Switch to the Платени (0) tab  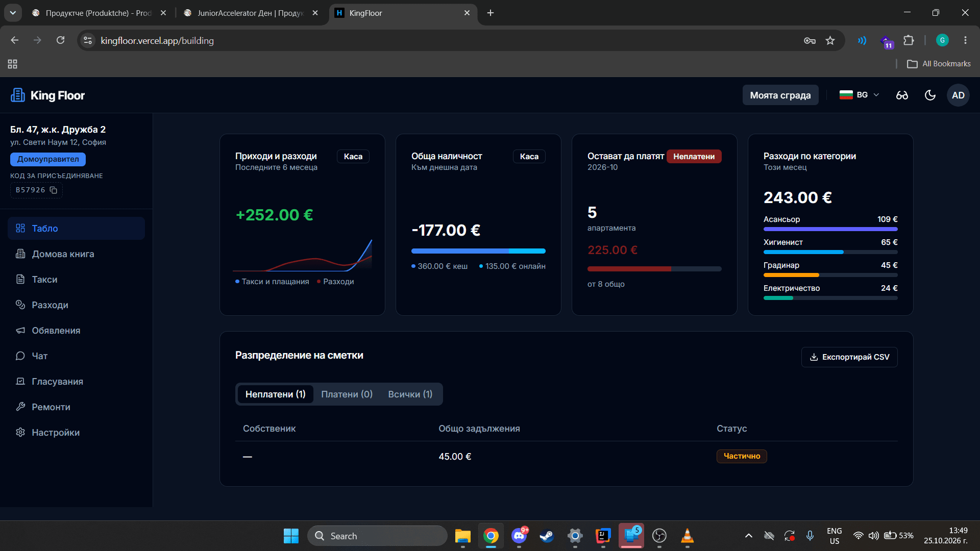pyautogui.click(x=347, y=394)
